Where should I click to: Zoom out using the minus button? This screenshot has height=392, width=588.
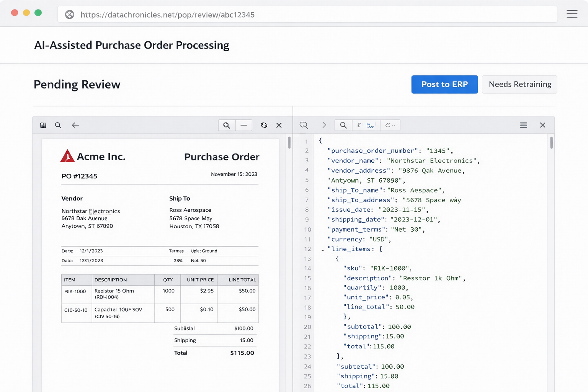click(x=243, y=125)
